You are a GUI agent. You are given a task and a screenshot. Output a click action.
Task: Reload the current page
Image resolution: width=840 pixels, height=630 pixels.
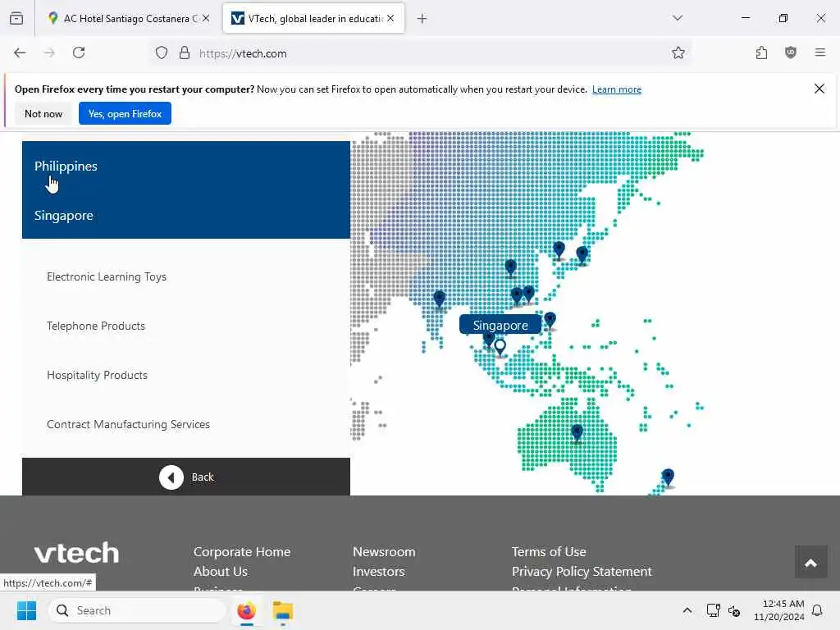tap(79, 53)
